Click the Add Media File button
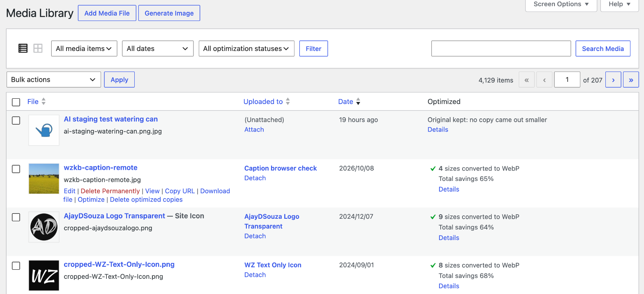This screenshot has height=294, width=644. 107,13
